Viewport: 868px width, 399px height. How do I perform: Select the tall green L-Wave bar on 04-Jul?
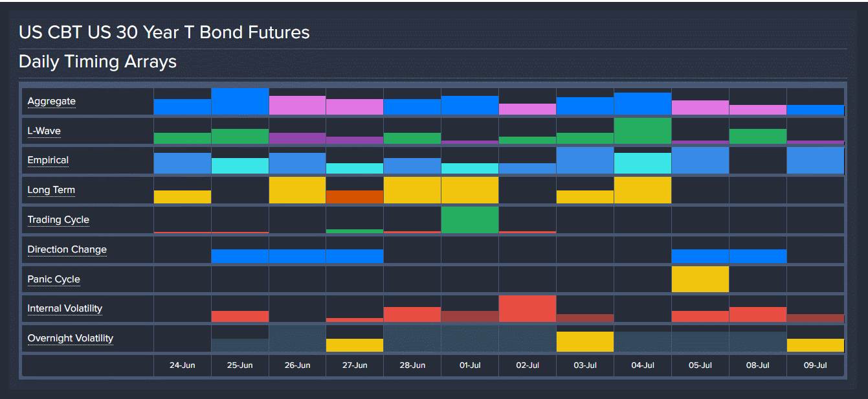coord(642,131)
